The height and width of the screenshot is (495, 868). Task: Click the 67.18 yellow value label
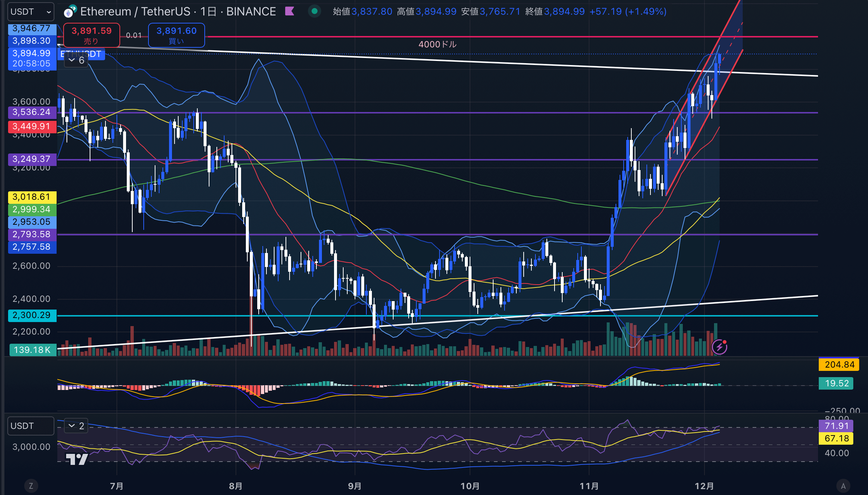[x=836, y=438]
